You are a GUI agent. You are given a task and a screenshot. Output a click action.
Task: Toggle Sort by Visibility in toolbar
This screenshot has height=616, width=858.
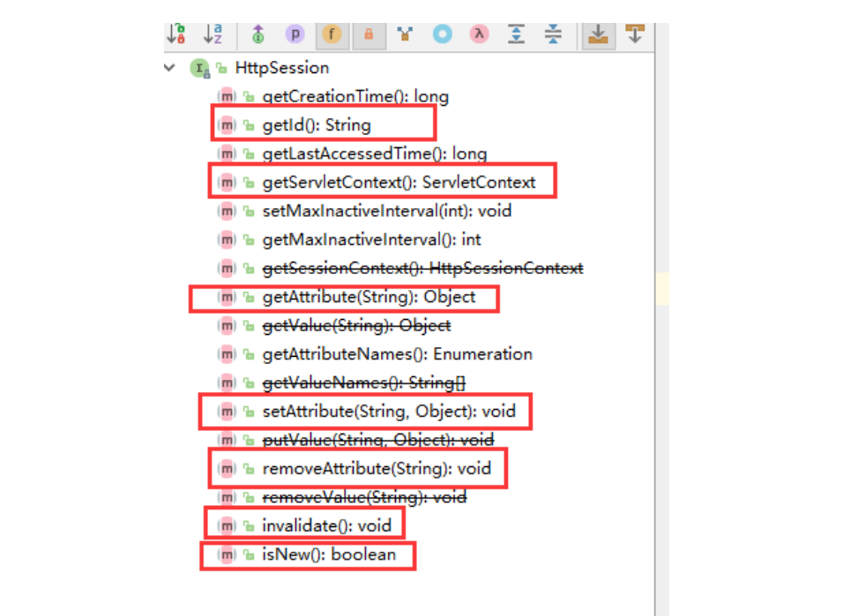click(176, 33)
